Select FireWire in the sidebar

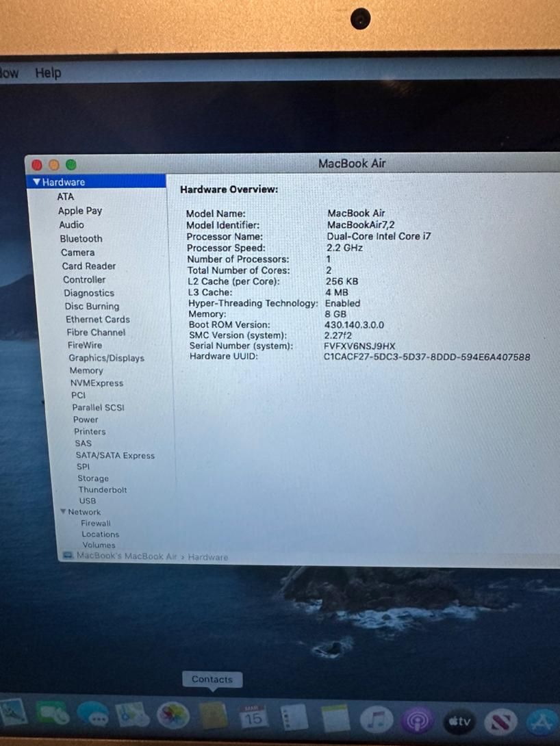tap(85, 345)
